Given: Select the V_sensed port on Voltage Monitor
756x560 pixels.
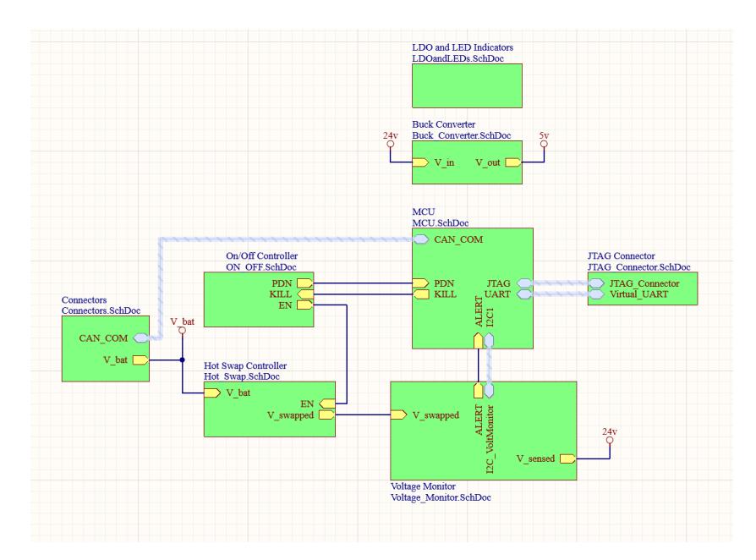Looking at the screenshot, I should (x=567, y=458).
